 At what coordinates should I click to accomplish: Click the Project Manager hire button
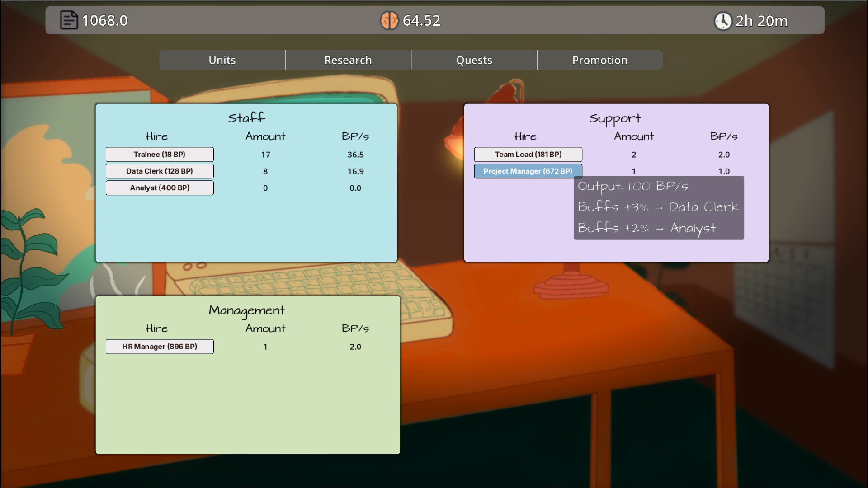click(x=528, y=171)
